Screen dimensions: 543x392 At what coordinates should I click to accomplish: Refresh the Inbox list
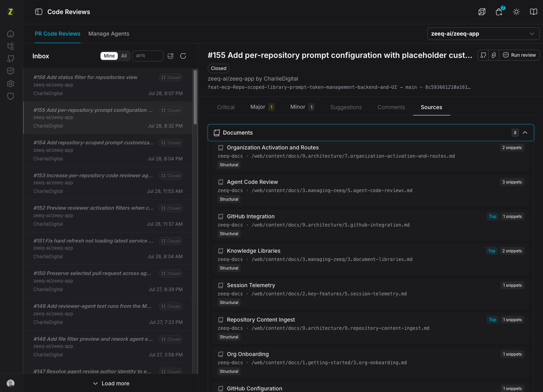pyautogui.click(x=183, y=56)
